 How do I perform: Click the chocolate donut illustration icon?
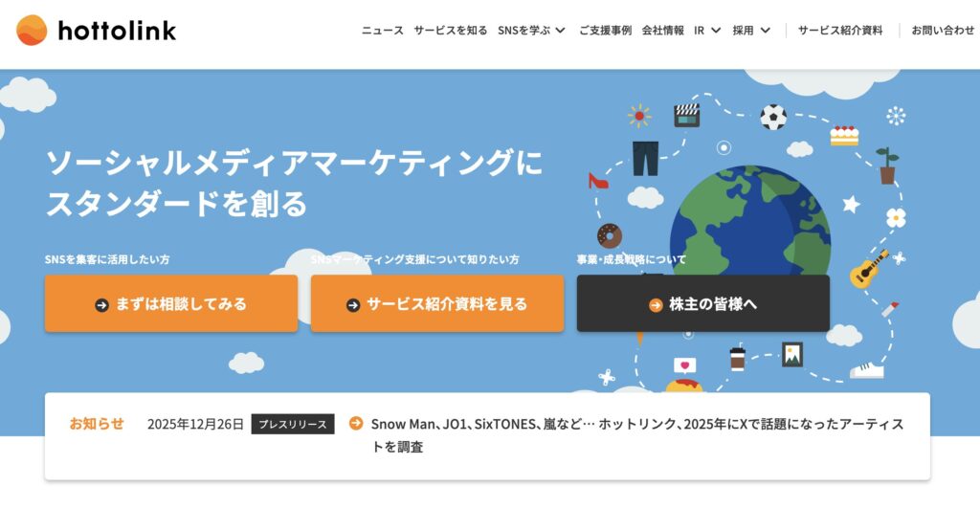(609, 234)
